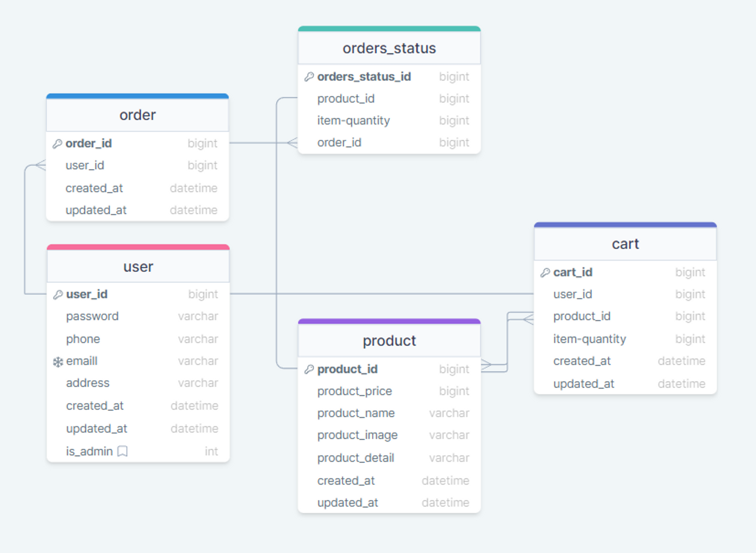Click the user table header
The width and height of the screenshot is (756, 553).
(x=138, y=267)
